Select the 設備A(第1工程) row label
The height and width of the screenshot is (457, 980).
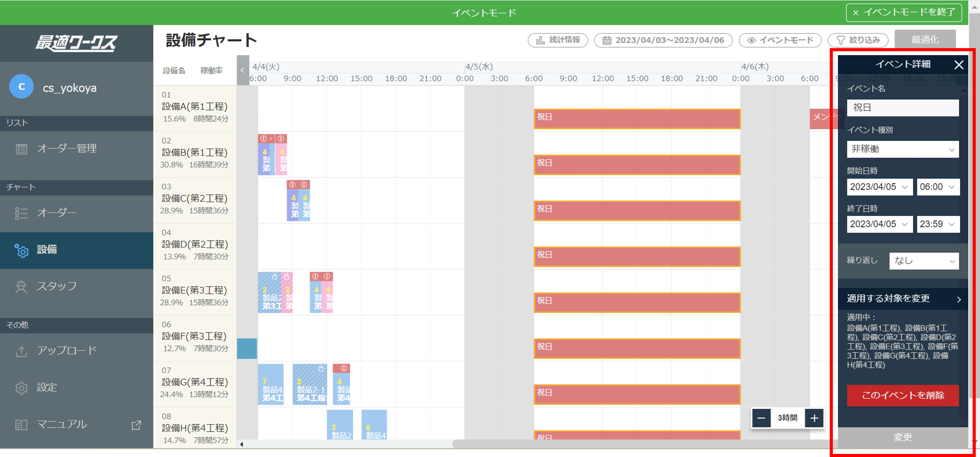(195, 107)
